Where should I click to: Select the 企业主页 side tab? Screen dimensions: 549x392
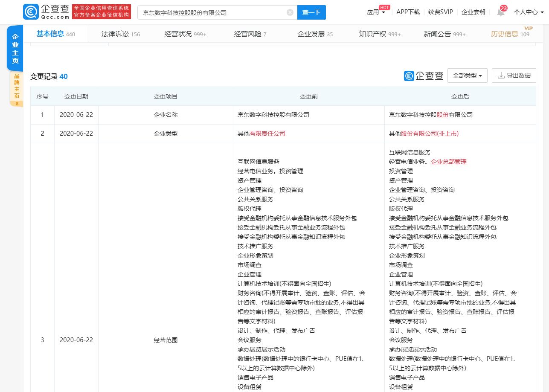tap(15, 48)
